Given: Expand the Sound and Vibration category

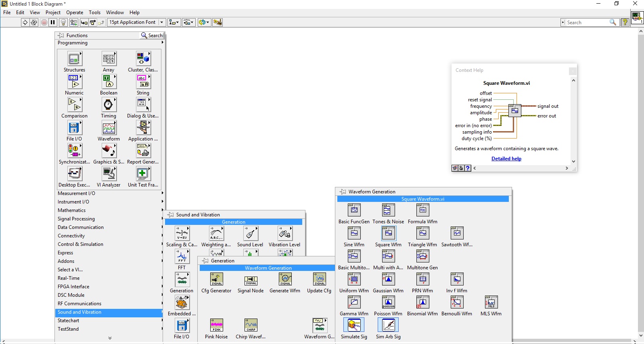Looking at the screenshot, I should click(x=110, y=312).
